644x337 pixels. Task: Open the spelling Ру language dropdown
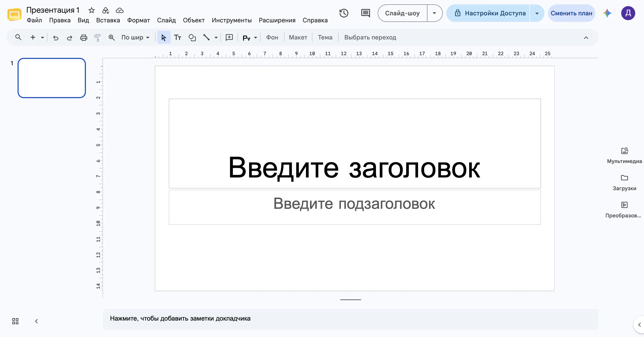coord(250,37)
